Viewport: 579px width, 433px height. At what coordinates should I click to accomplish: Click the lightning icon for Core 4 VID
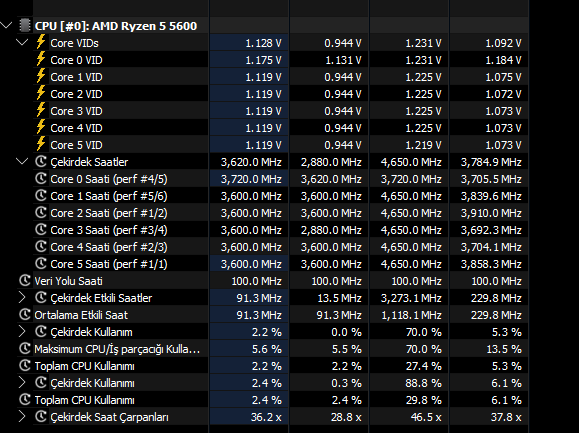(x=41, y=127)
